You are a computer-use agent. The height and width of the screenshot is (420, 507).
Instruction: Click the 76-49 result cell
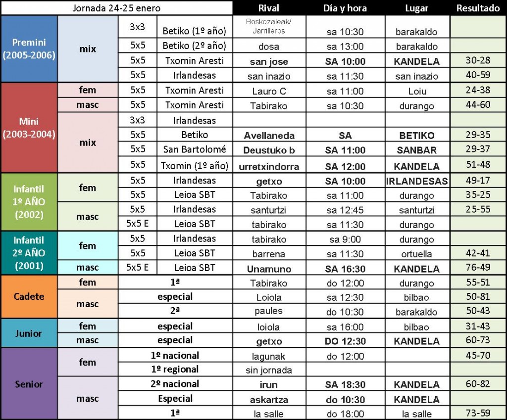pyautogui.click(x=478, y=268)
